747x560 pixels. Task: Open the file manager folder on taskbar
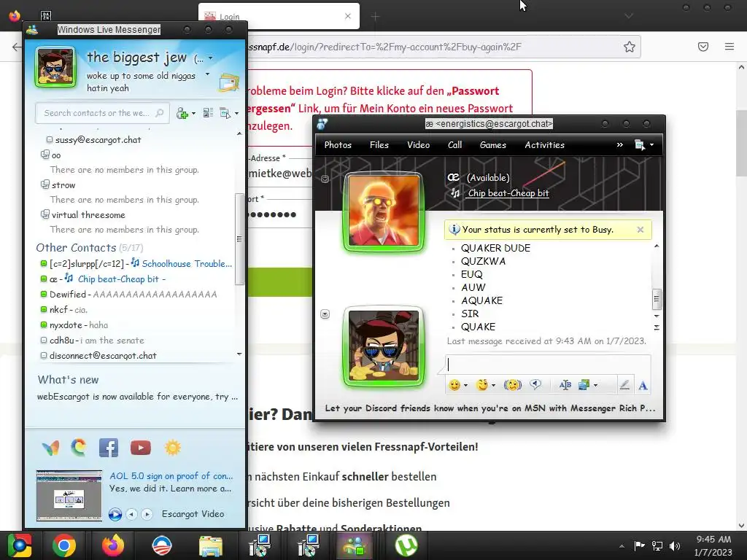tap(211, 546)
